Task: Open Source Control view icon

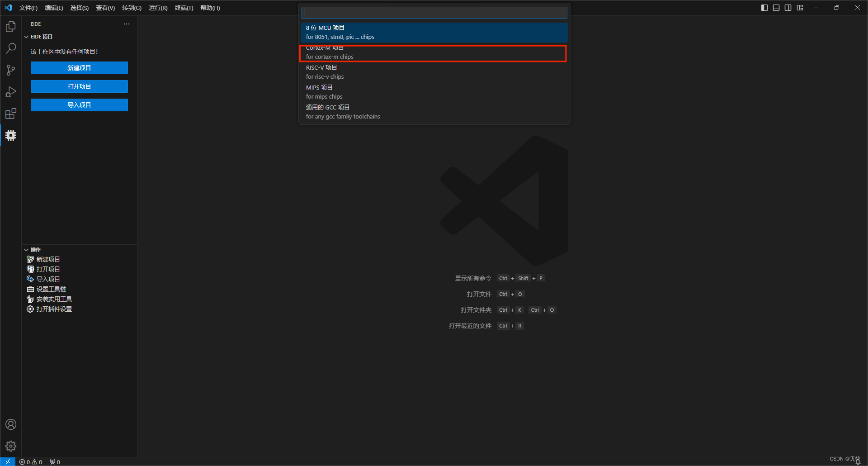Action: (x=11, y=70)
